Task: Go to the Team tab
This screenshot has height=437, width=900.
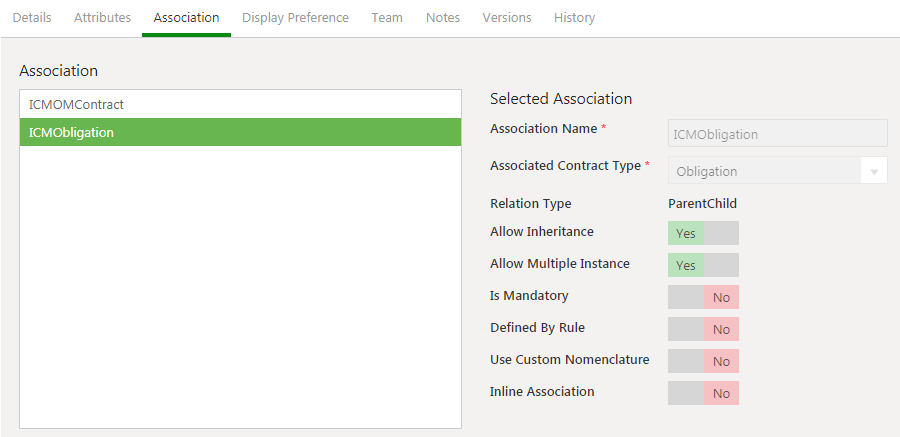Action: (387, 18)
